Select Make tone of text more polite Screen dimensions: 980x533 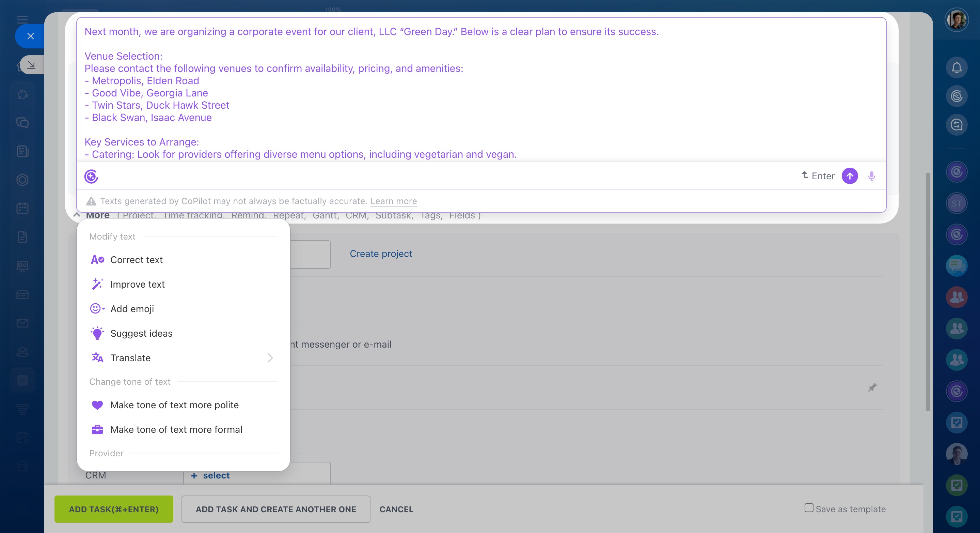coord(174,405)
